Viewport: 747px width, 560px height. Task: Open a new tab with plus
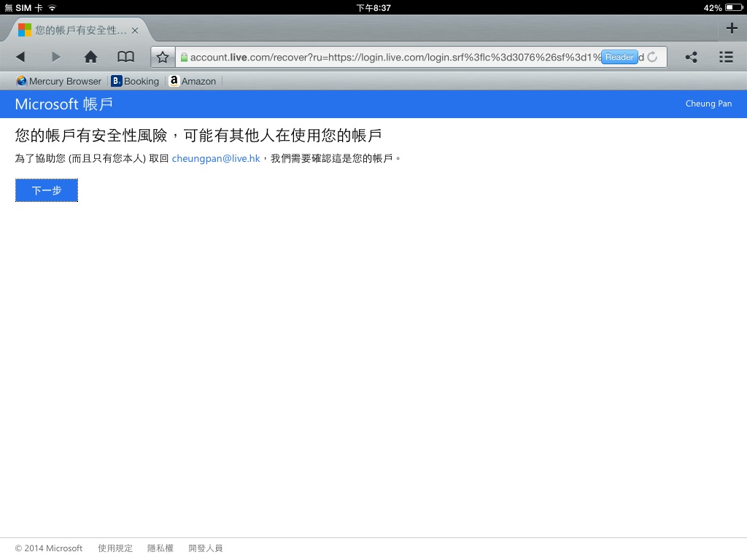coord(732,28)
